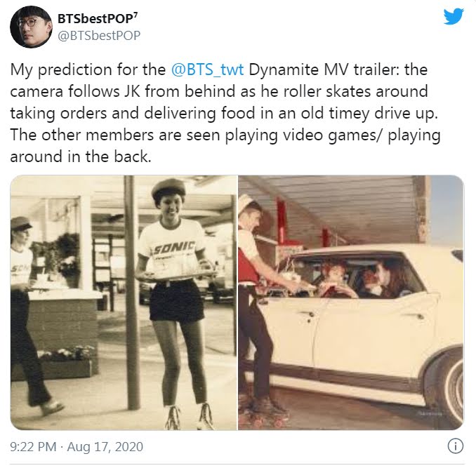Open BTSbestPOP's profile avatar
This screenshot has height=468, width=476.
click(31, 27)
